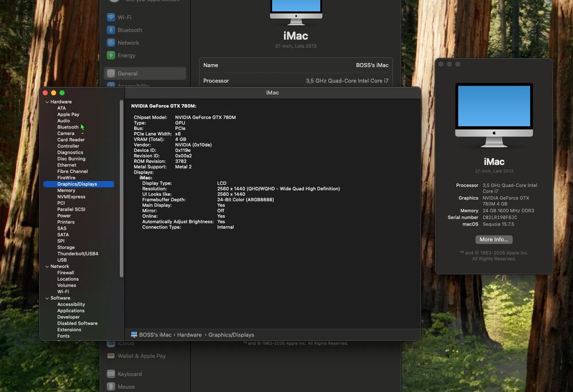
Task: Click BOSS's iMac in the path bar
Action: pos(155,335)
